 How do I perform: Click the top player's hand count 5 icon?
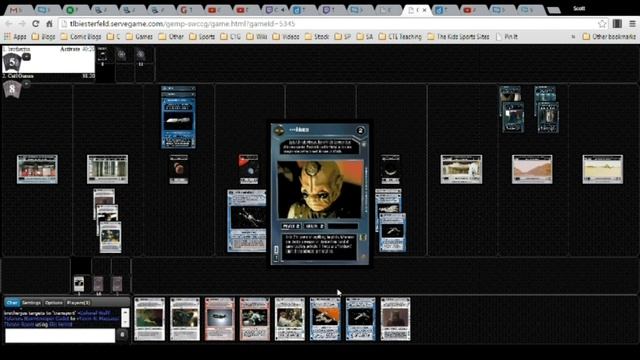coord(12,62)
